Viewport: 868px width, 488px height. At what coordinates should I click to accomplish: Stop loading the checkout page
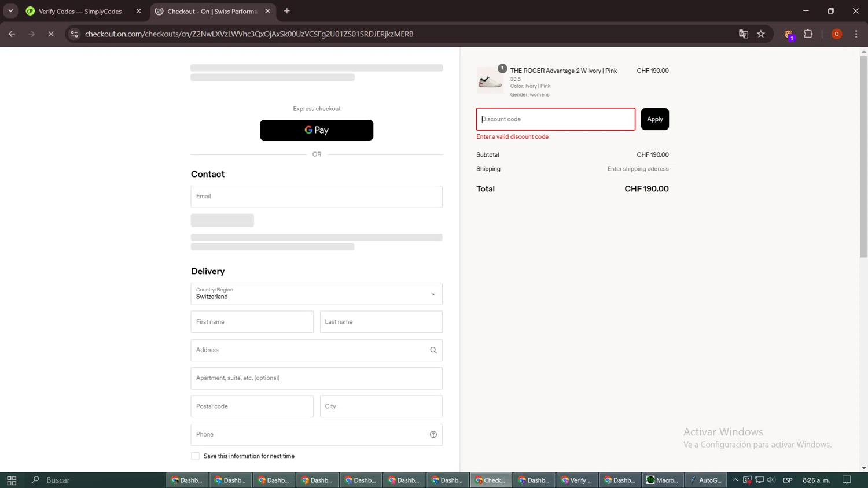tap(51, 34)
